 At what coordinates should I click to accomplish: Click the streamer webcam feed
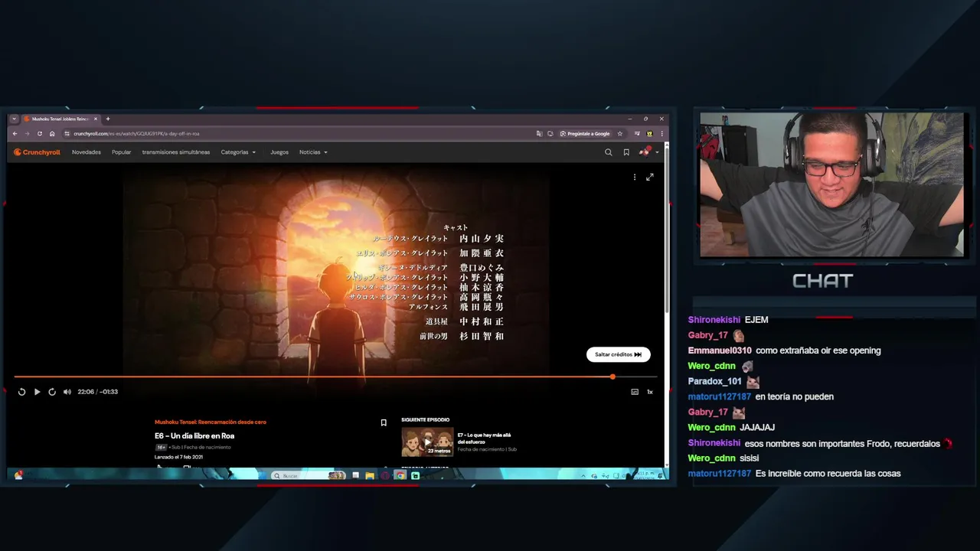point(831,184)
